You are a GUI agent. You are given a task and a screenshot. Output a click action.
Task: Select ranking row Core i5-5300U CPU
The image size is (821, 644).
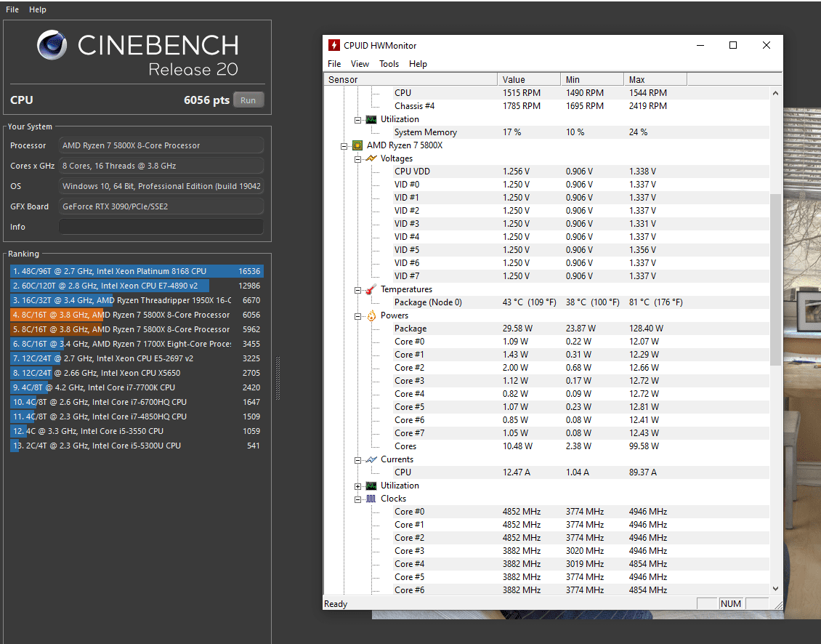137,446
